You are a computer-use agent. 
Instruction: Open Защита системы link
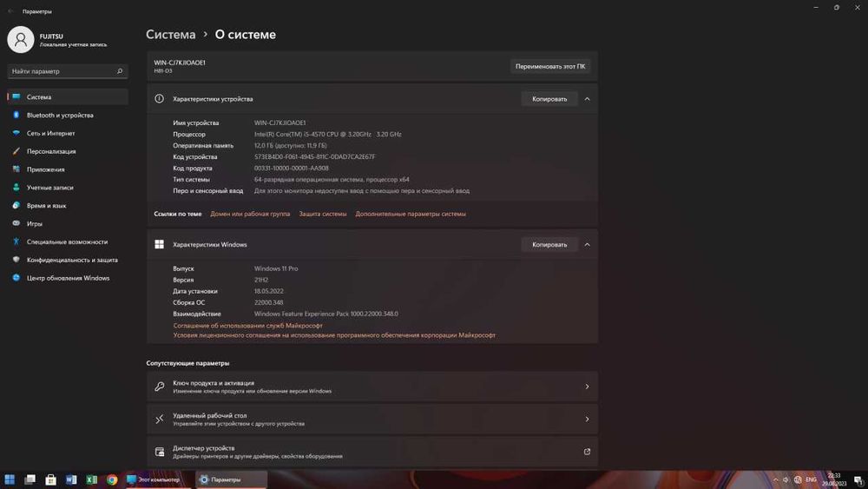click(x=323, y=214)
